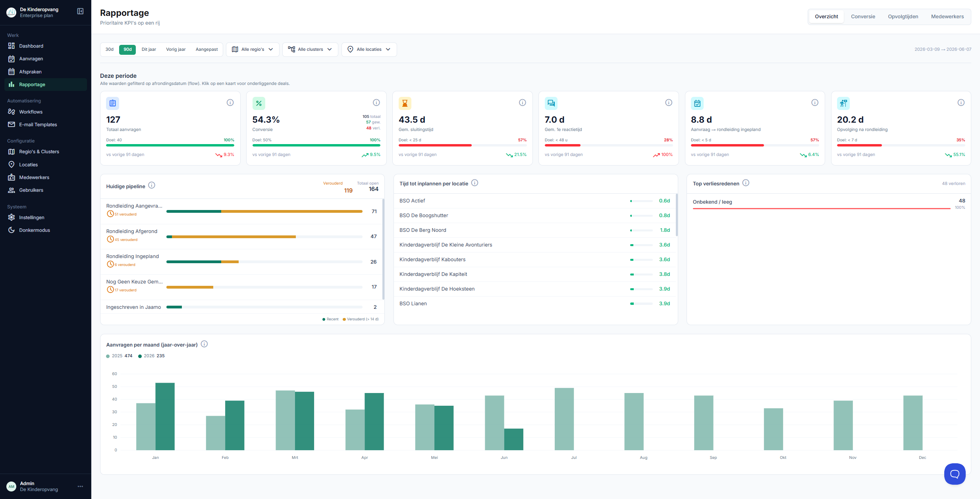
Task: Collapse the sidebar panel icon
Action: (x=80, y=12)
